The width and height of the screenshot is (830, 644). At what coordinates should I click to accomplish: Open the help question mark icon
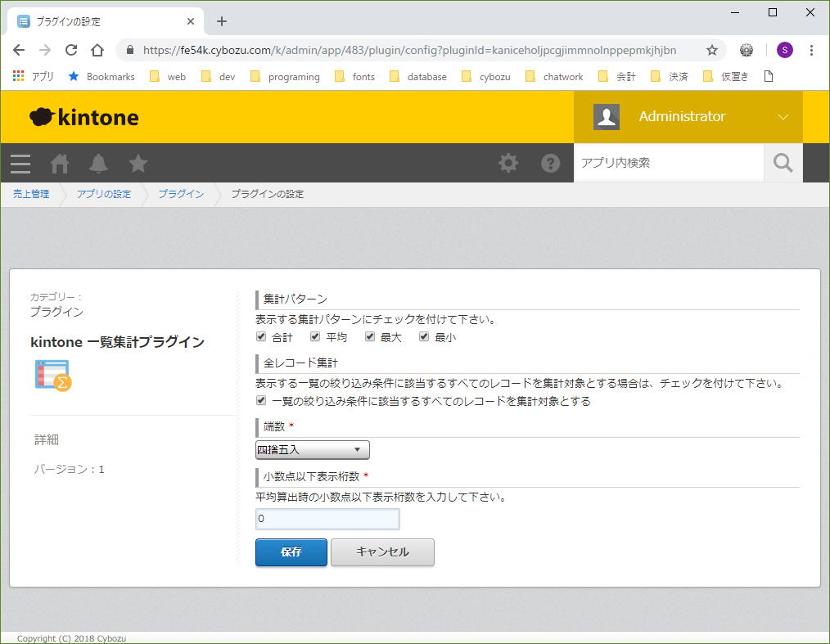[551, 163]
